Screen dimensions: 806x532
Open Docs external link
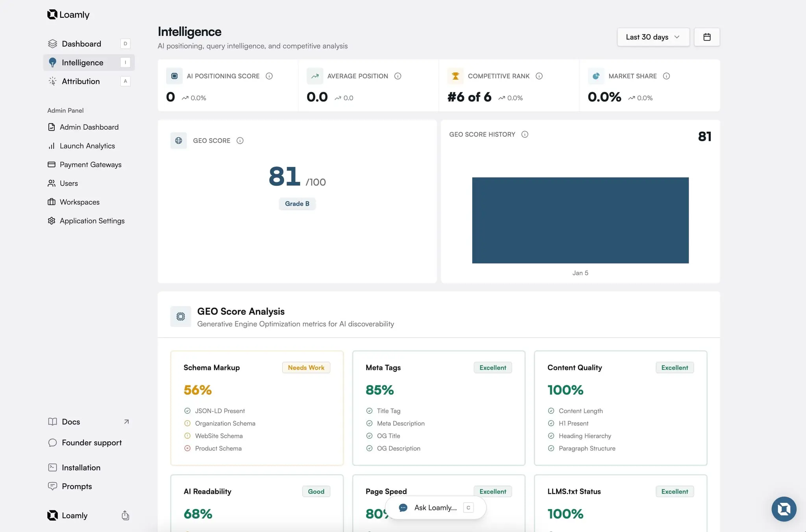(89, 422)
